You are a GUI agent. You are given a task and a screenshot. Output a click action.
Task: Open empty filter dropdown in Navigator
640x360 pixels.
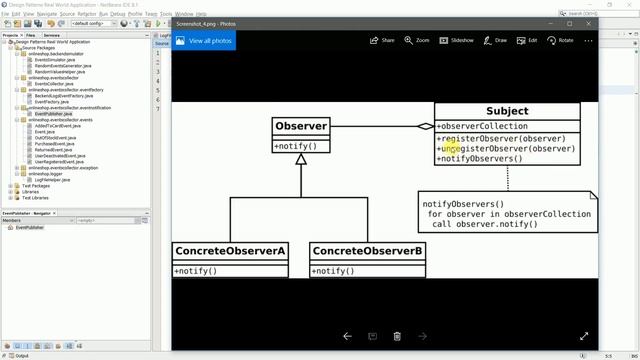point(108,220)
